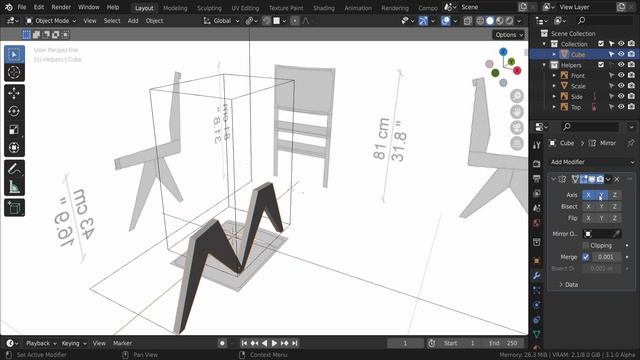Open the Options dropdown
The height and width of the screenshot is (360, 640).
pyautogui.click(x=509, y=35)
